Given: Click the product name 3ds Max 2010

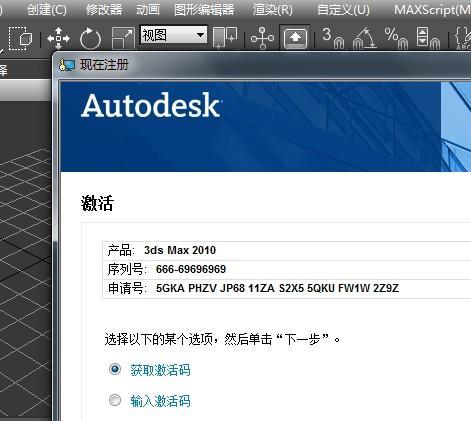Looking at the screenshot, I should [x=180, y=250].
